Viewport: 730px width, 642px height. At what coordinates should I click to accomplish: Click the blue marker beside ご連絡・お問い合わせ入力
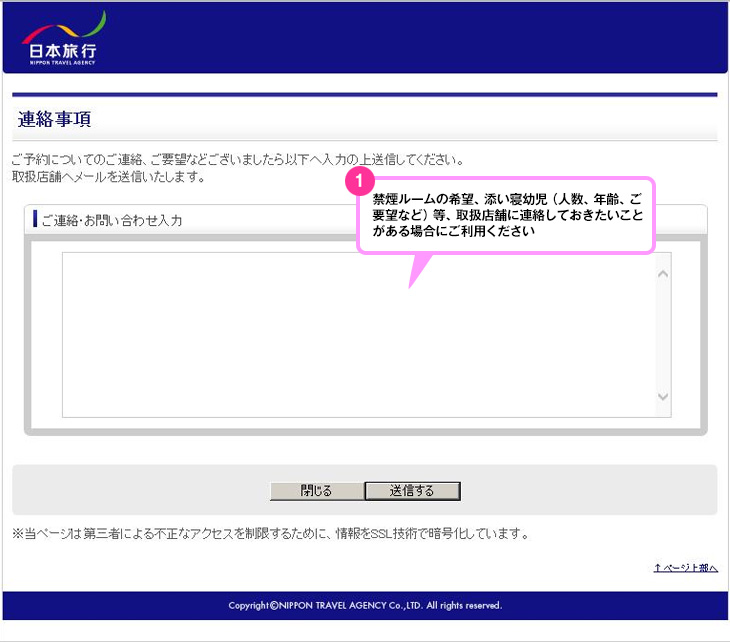pyautogui.click(x=35, y=219)
